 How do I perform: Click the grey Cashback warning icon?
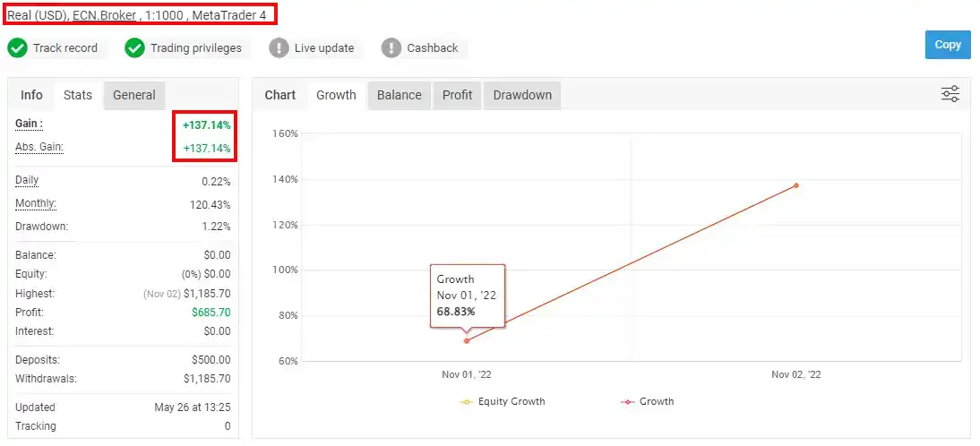[391, 48]
